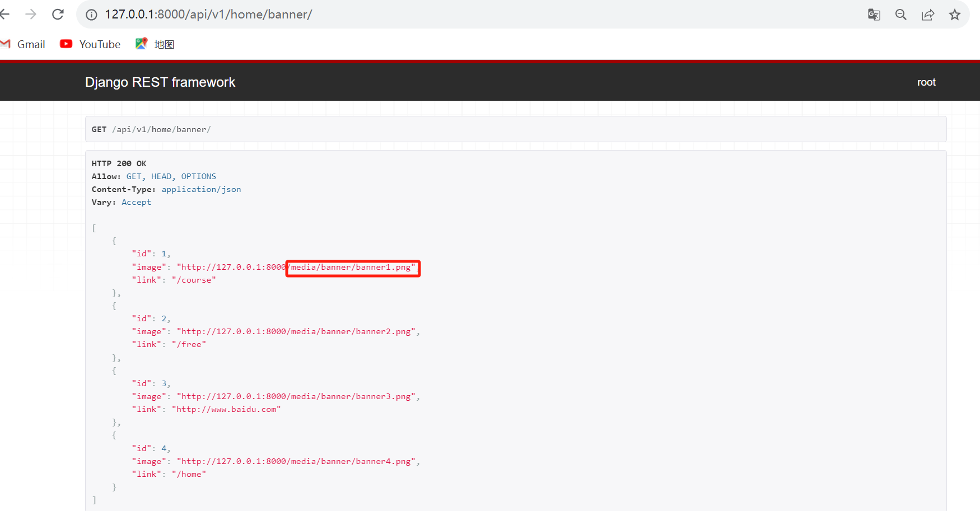The width and height of the screenshot is (980, 511).
Task: Click the Django REST framework brand link
Action: point(160,82)
